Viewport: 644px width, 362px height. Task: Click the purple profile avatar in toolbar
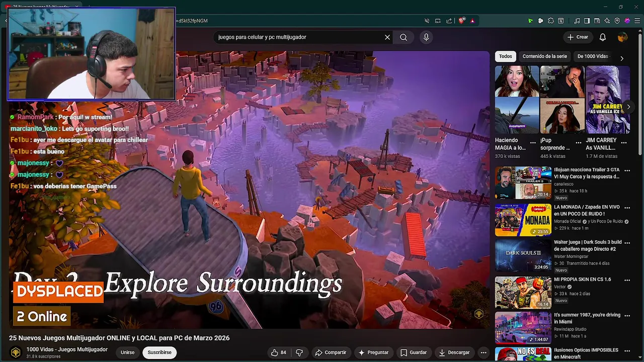coord(627,21)
